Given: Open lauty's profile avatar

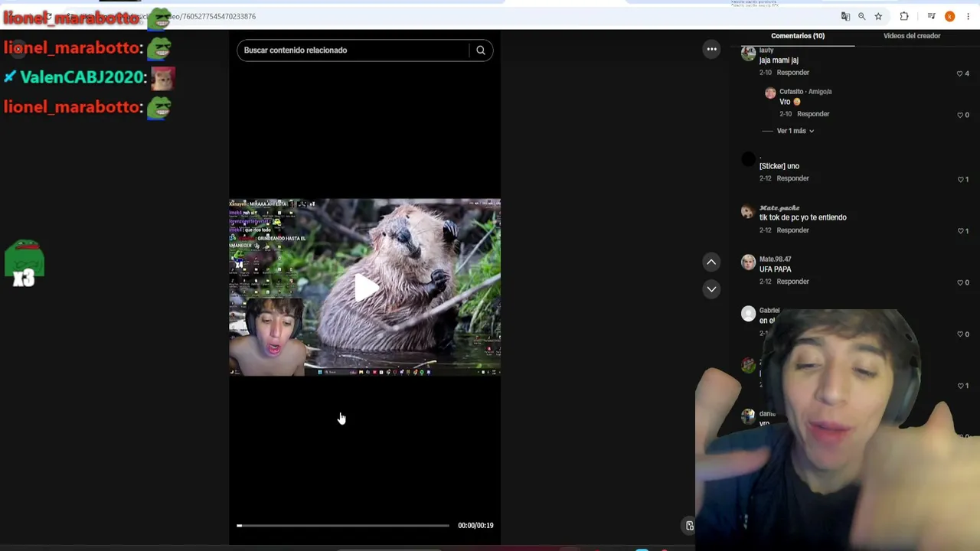Looking at the screenshot, I should click(x=748, y=54).
